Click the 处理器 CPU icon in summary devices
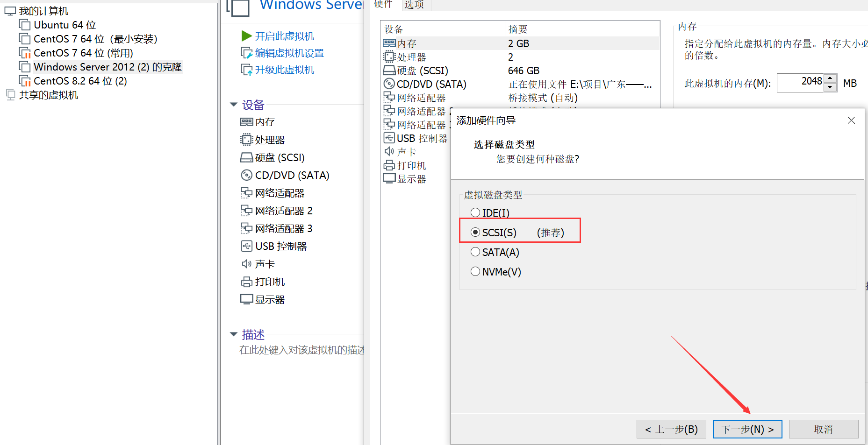This screenshot has width=868, height=445. pos(247,140)
